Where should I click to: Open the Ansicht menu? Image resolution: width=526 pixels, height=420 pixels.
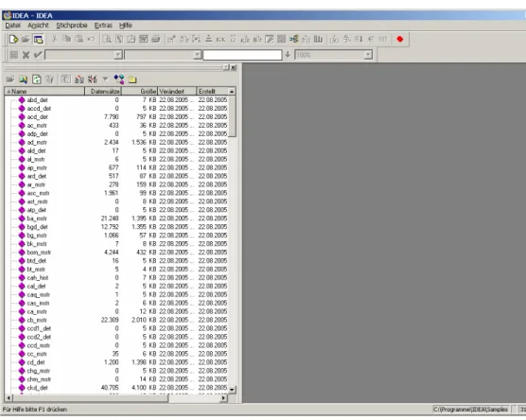(x=38, y=26)
